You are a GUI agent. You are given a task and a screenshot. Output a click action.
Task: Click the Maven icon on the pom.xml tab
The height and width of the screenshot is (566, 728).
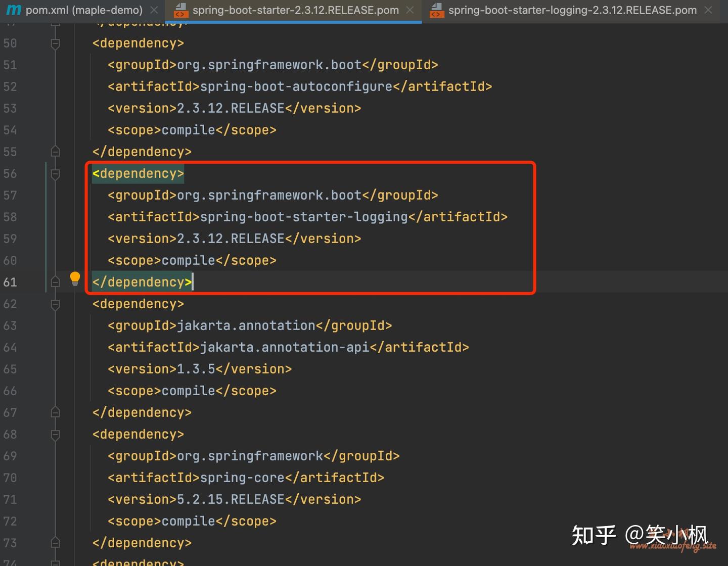coord(13,10)
